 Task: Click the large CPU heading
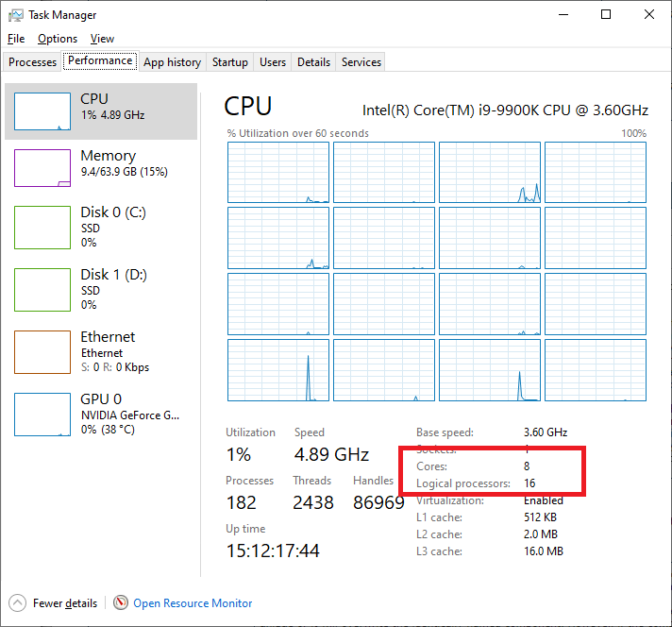tap(248, 106)
